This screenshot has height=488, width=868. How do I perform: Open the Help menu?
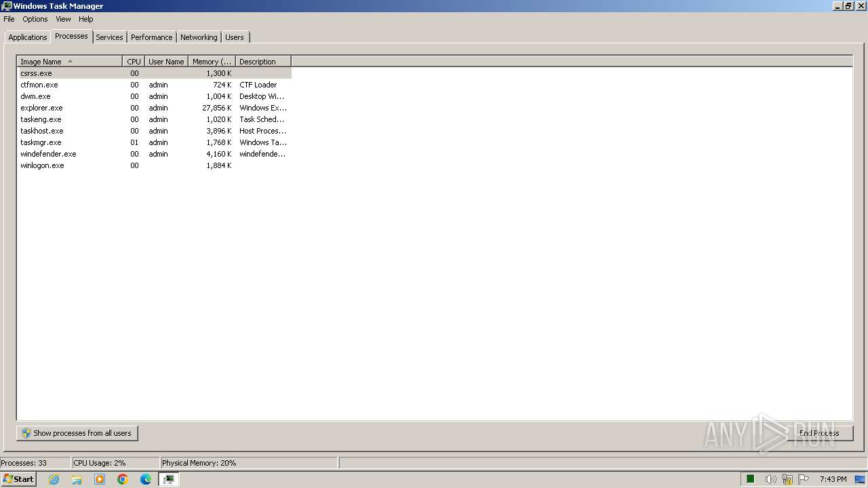point(85,19)
